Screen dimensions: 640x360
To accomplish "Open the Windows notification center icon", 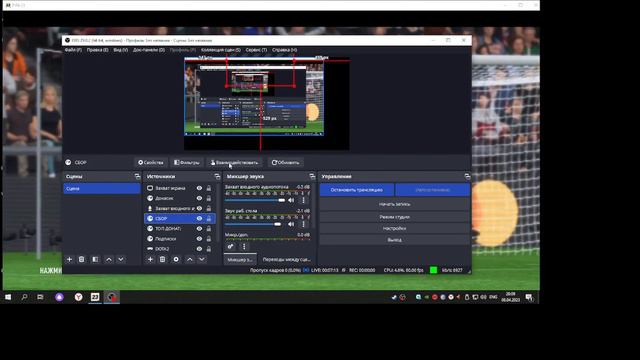I will coord(529,297).
